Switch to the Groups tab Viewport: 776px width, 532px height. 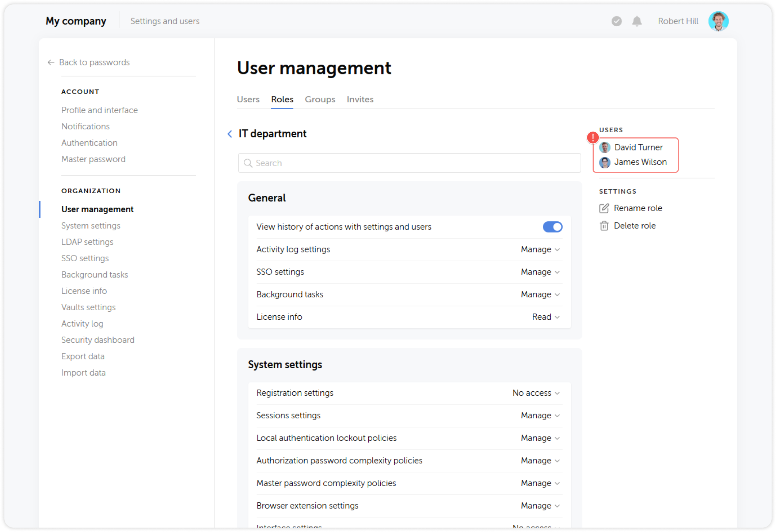tap(320, 99)
